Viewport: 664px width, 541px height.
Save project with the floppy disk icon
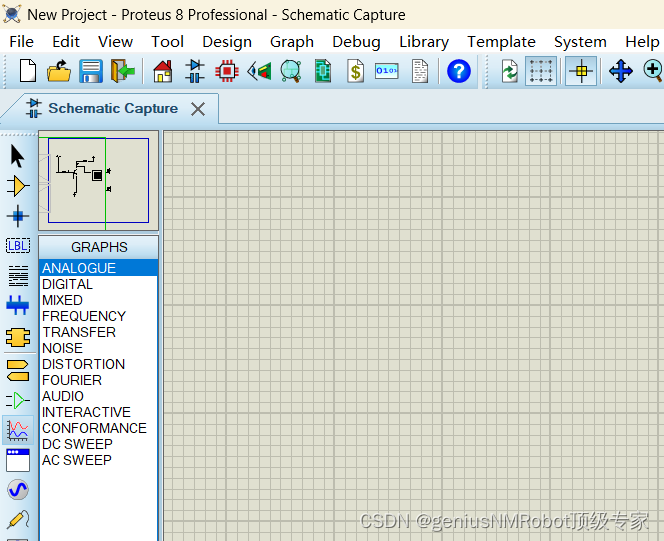91,71
